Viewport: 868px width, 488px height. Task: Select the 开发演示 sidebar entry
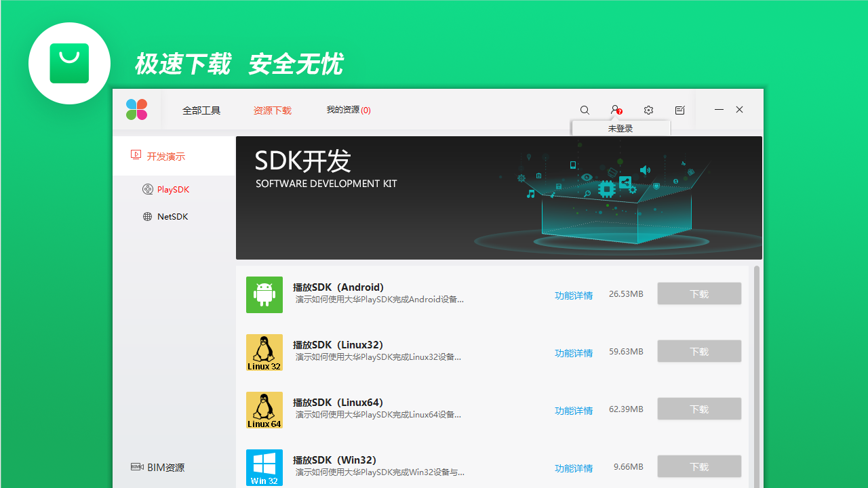pos(166,155)
